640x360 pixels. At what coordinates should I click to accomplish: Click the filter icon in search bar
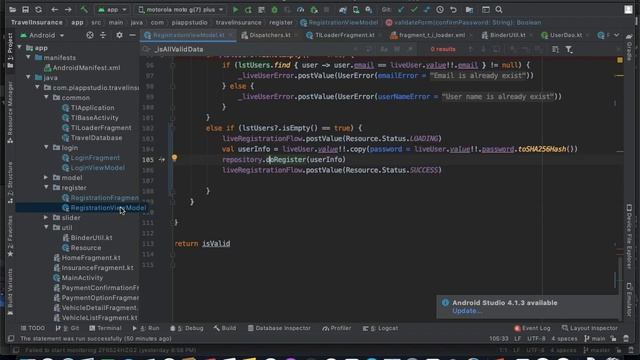(569, 49)
